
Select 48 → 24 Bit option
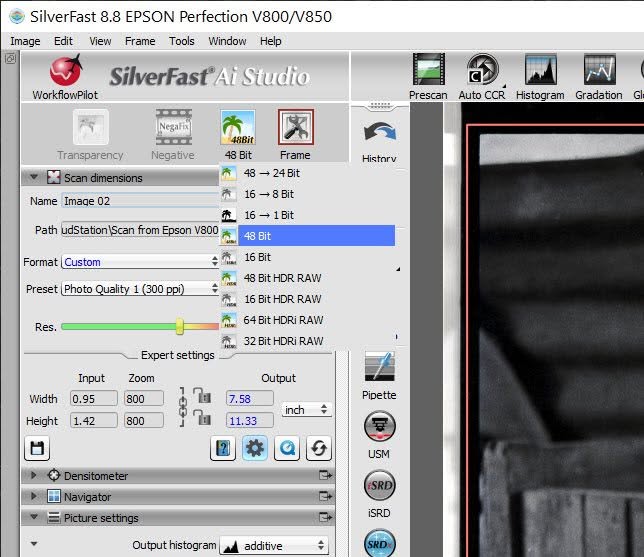tap(307, 173)
